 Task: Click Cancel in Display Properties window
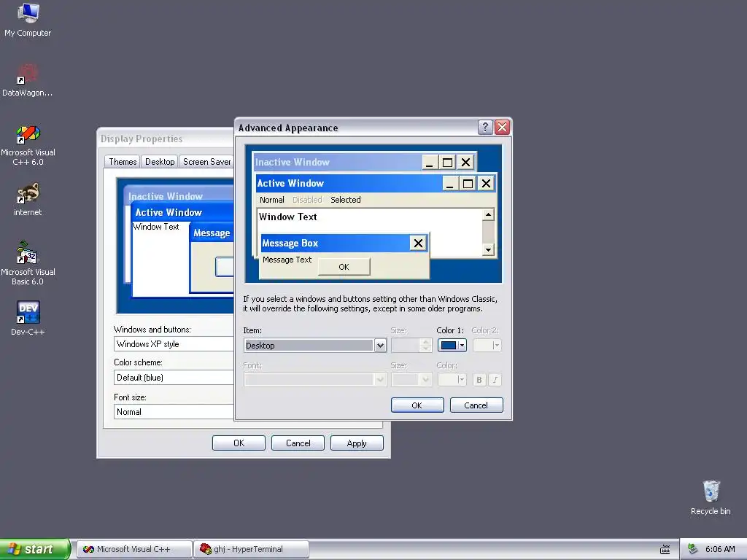coord(298,443)
